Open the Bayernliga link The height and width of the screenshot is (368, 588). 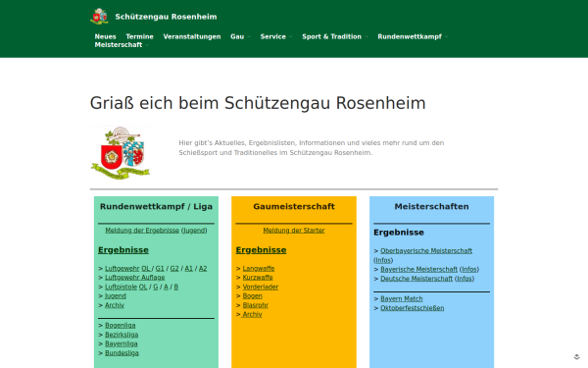click(x=122, y=343)
